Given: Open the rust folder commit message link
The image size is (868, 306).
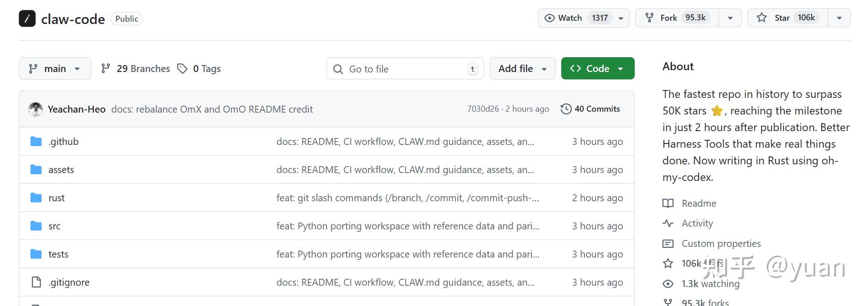Looking at the screenshot, I should click(407, 198).
